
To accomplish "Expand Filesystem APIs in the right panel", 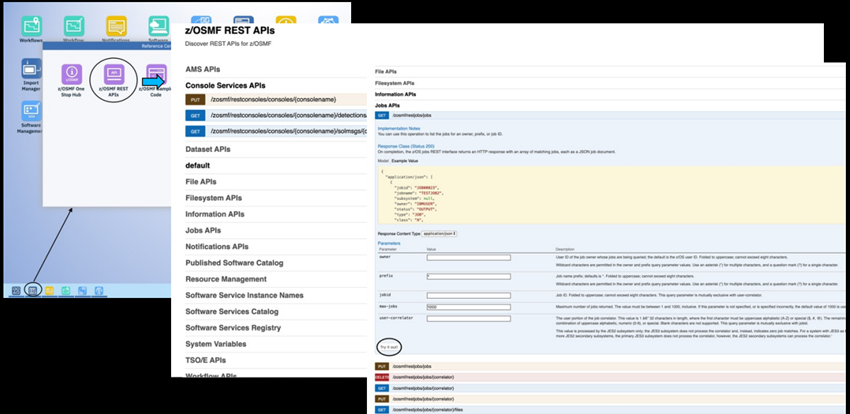I will 395,83.
